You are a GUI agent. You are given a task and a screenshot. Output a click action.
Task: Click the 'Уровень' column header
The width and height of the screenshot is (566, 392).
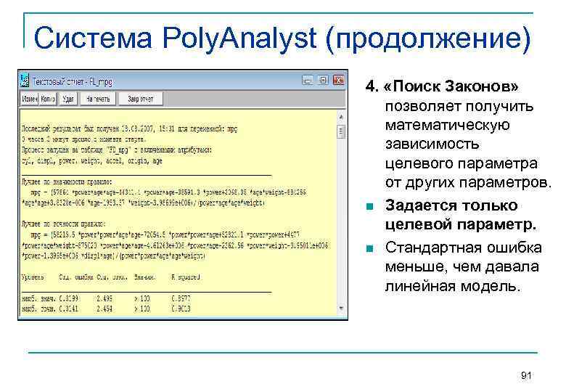(33, 277)
